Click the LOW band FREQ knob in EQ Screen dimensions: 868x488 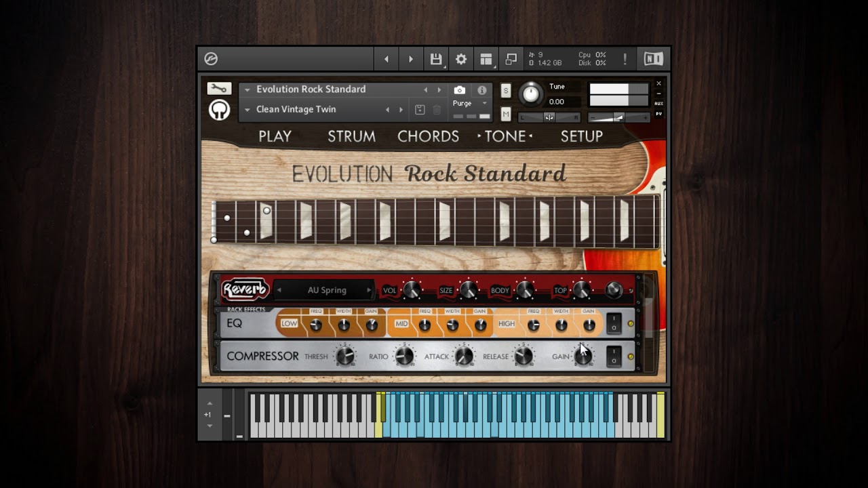tap(316, 325)
